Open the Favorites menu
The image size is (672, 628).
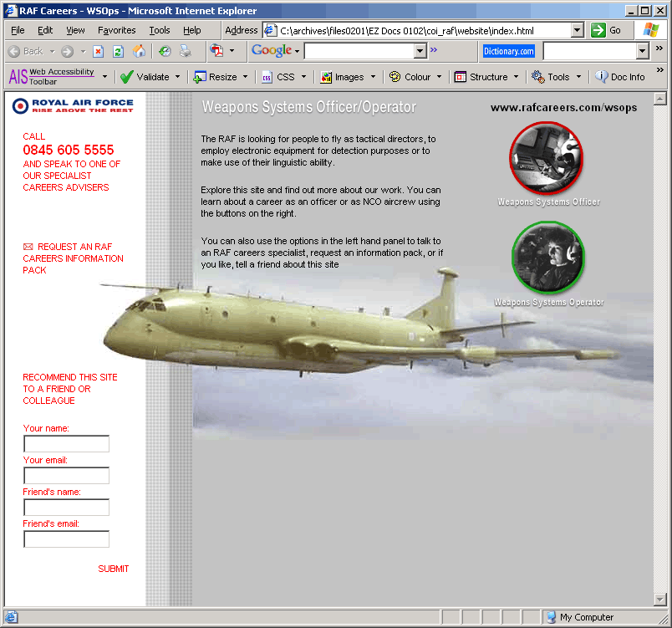click(x=116, y=30)
